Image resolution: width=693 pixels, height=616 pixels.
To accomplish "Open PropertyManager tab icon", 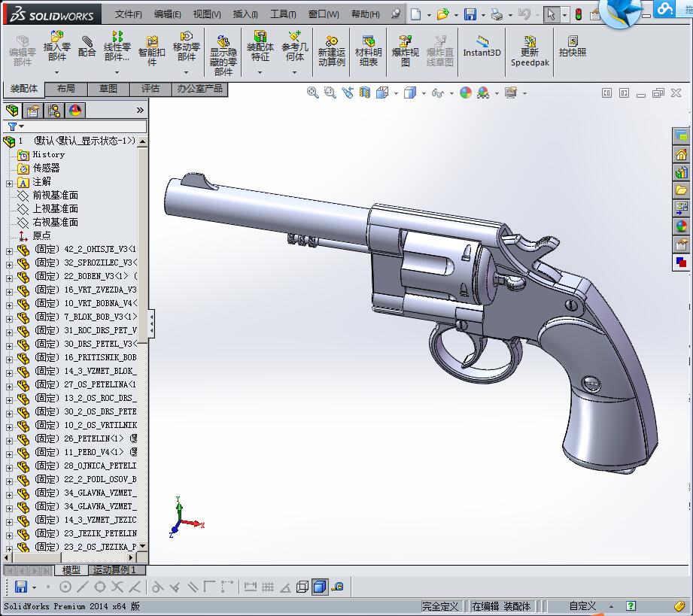I will [32, 111].
